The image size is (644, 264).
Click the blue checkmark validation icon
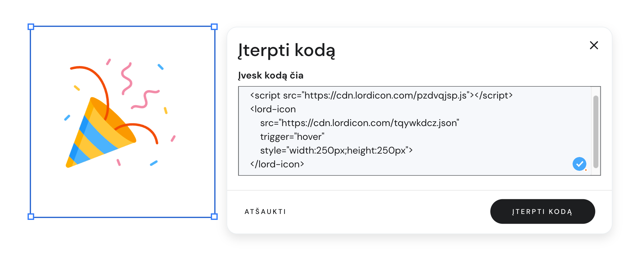tap(580, 164)
